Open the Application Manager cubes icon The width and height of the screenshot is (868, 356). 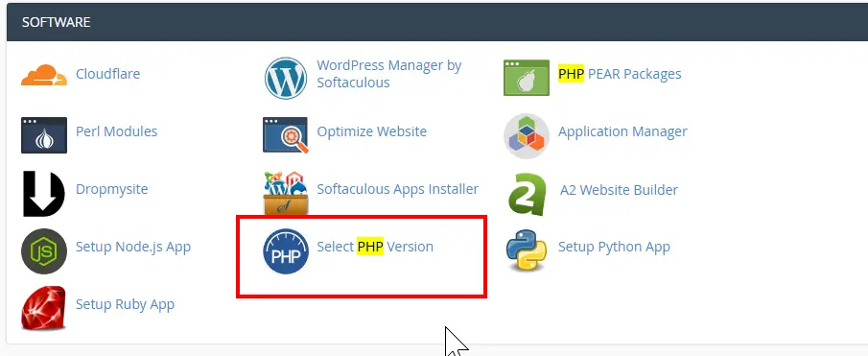pos(527,135)
